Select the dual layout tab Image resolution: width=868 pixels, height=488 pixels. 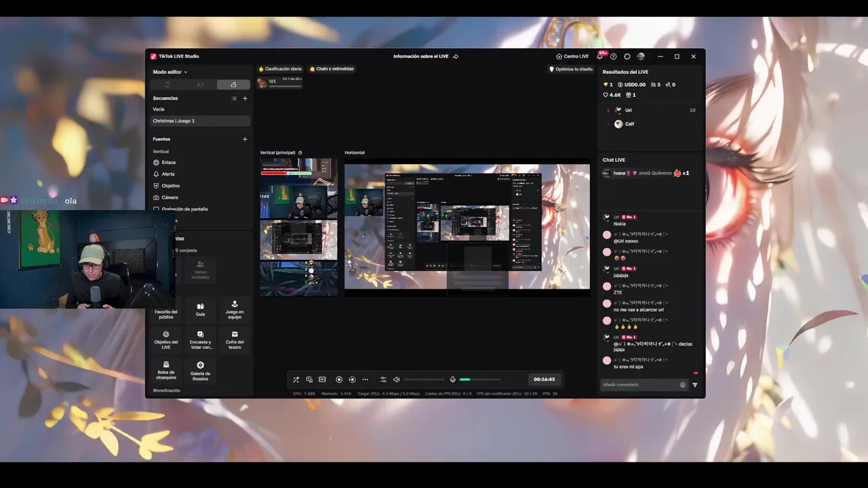[x=233, y=85]
